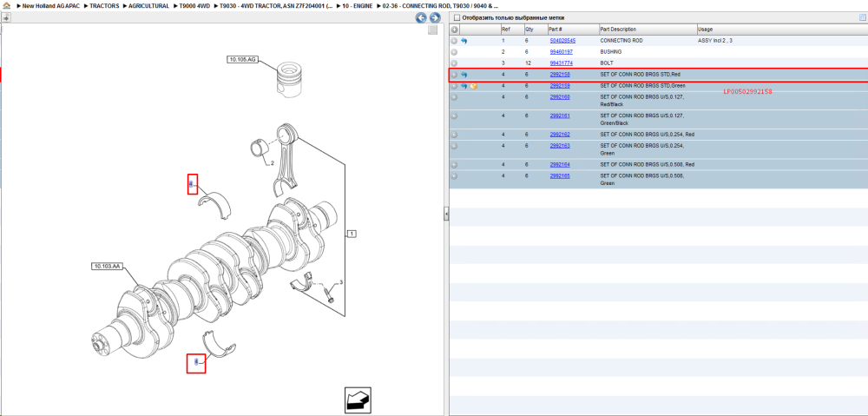Click the square button at the diagram's corner
868x416 pixels.
click(433, 30)
